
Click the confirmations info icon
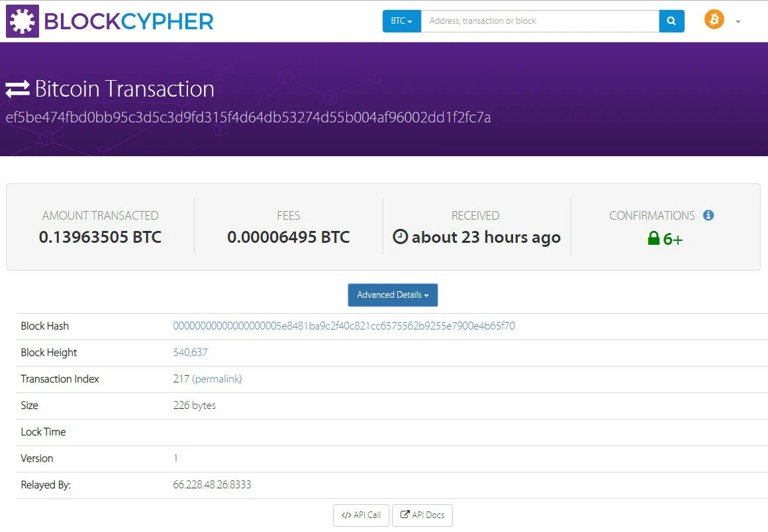pos(708,215)
